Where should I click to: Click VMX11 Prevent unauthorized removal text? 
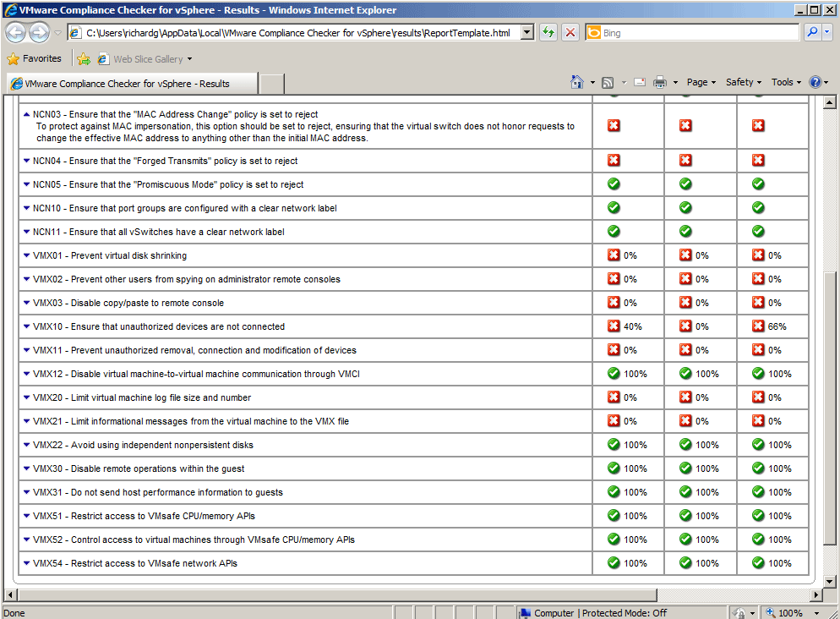pos(194,350)
